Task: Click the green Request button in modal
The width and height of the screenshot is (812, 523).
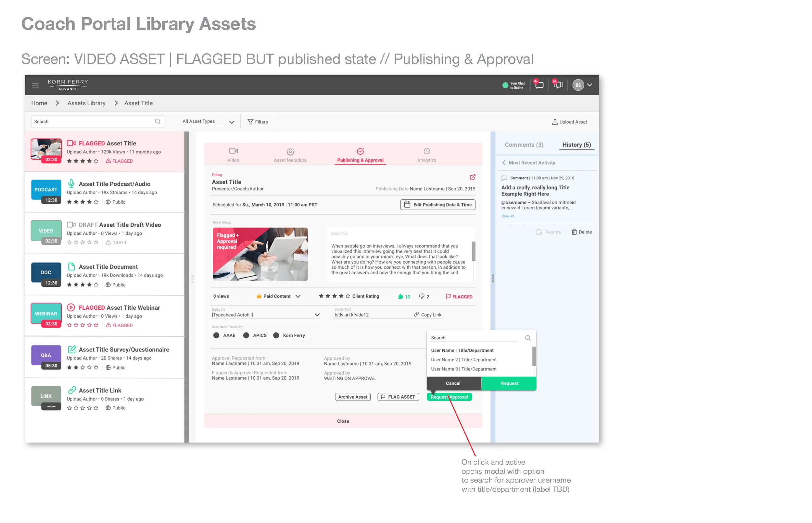Action: [509, 383]
